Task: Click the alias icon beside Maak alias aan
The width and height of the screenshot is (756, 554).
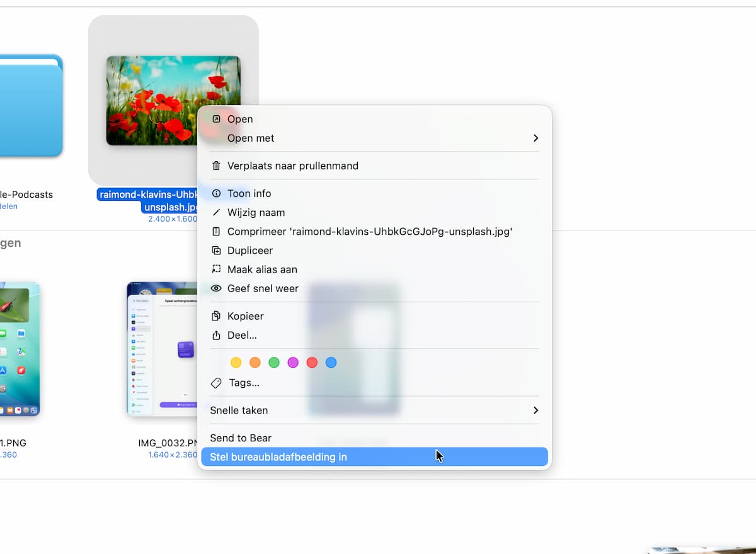Action: [x=216, y=269]
